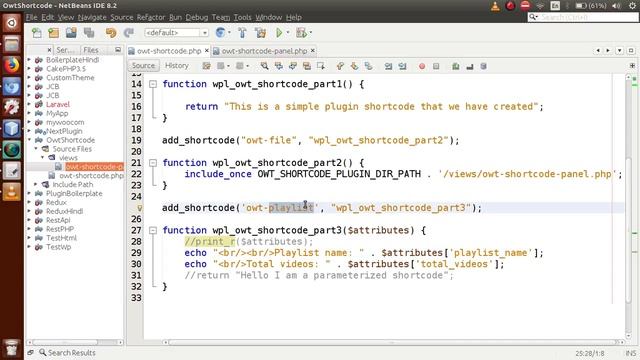Open the Refactor menu

[x=151, y=17]
